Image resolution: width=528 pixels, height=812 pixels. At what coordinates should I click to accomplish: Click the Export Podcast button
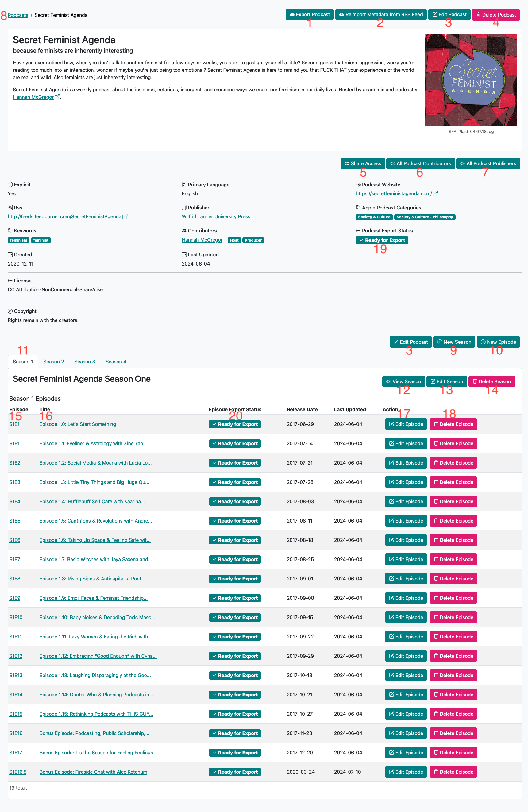coord(309,15)
